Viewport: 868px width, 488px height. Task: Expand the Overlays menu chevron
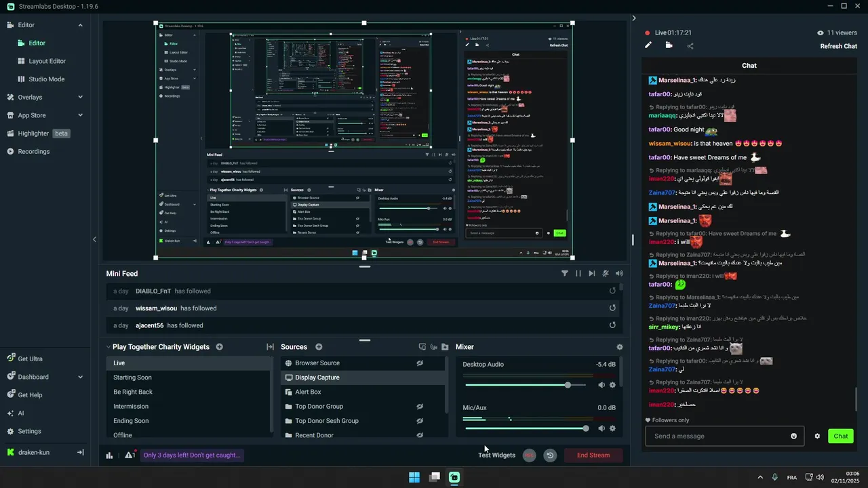[80, 97]
